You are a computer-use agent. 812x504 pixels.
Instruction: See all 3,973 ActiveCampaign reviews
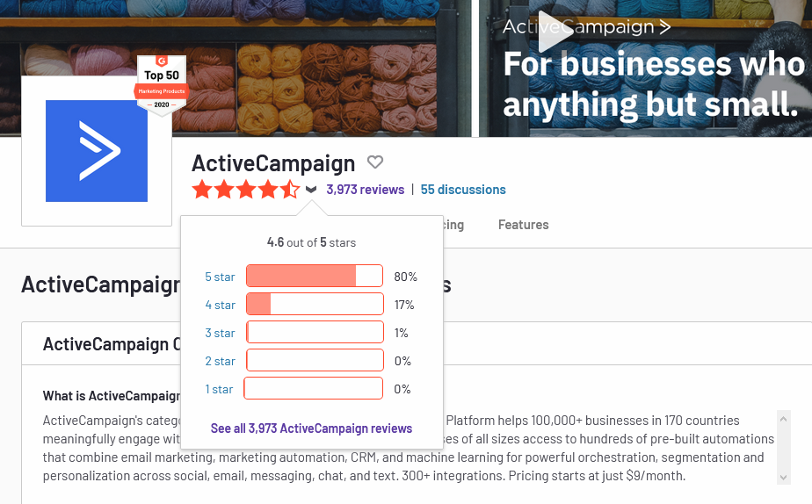click(311, 428)
